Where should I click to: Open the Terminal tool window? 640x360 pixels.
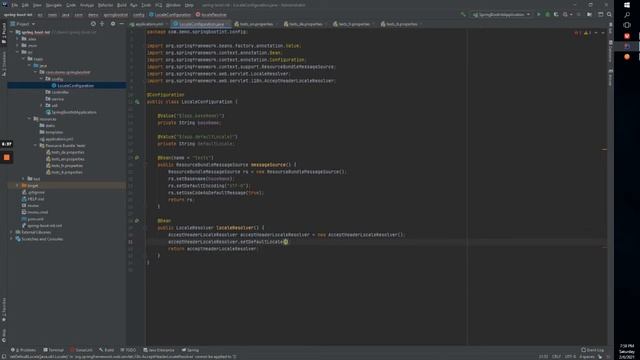point(53,350)
